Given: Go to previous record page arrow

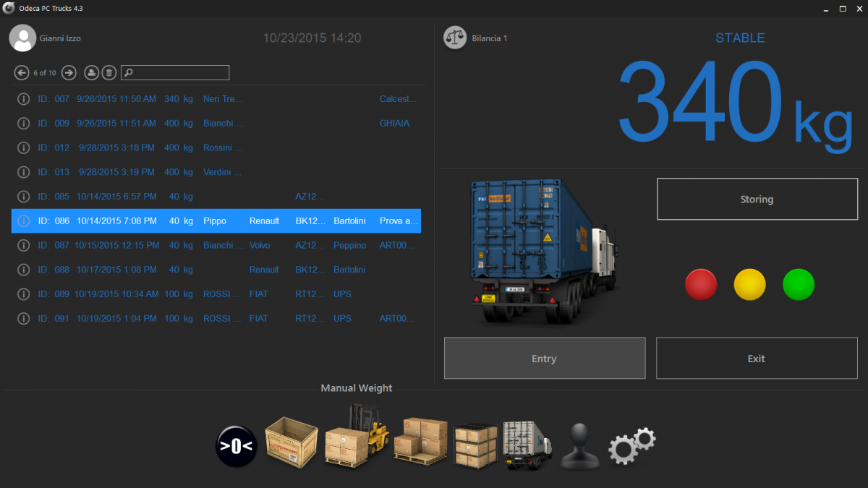Looking at the screenshot, I should coord(22,72).
